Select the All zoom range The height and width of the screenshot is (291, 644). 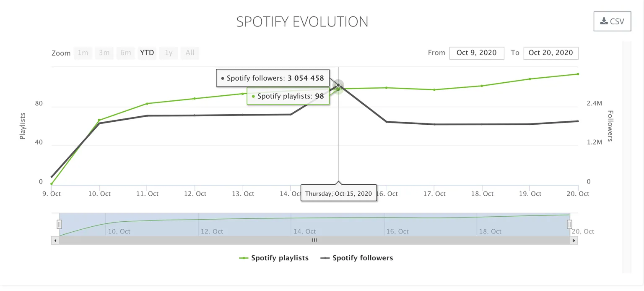pyautogui.click(x=190, y=52)
